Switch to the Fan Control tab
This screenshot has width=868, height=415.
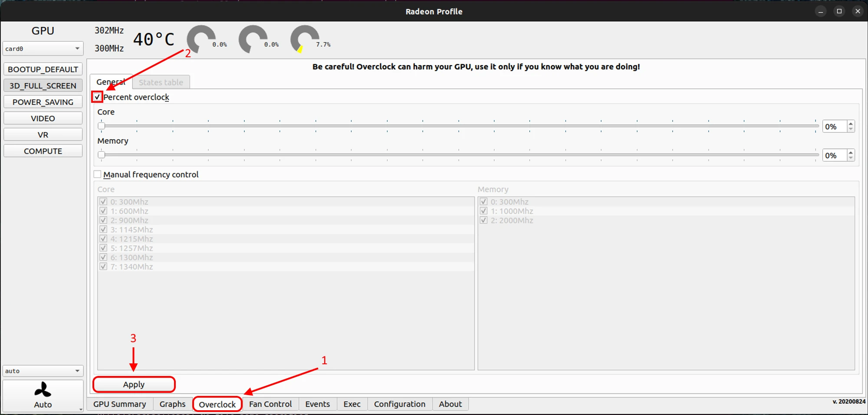(x=270, y=404)
